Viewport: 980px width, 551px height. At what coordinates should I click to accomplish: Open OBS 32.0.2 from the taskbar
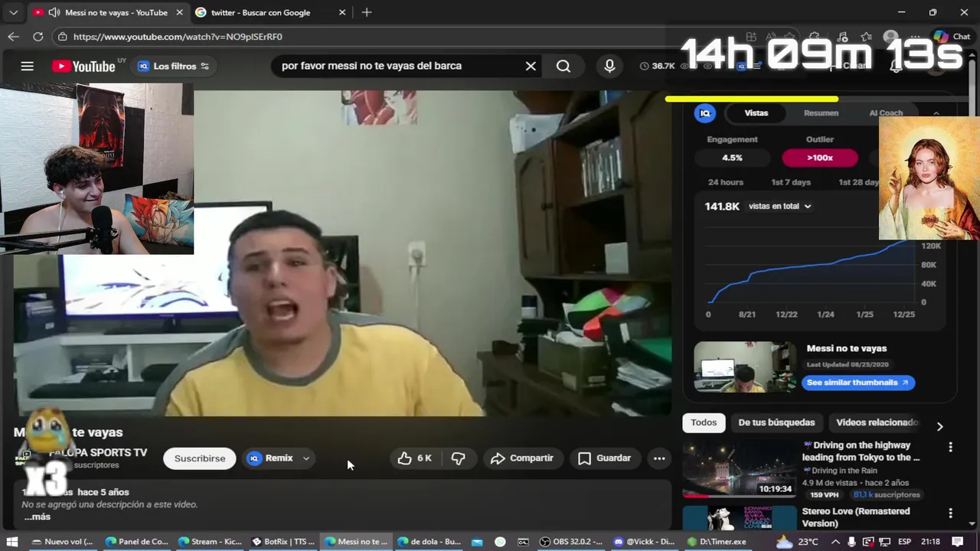coord(571,542)
